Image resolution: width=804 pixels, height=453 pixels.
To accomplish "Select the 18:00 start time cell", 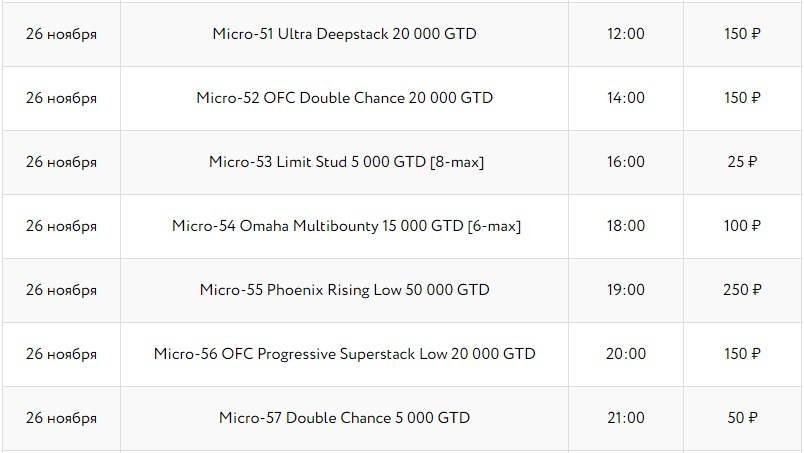I will coord(625,226).
